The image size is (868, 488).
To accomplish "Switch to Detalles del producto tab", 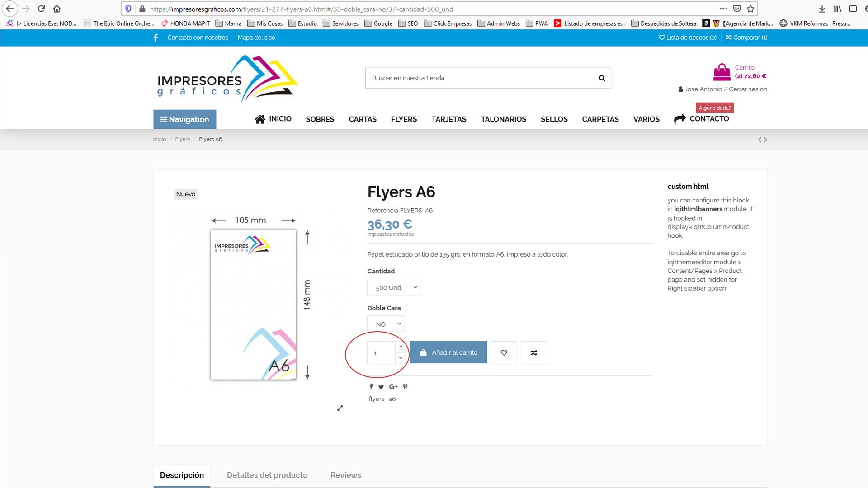I will tap(267, 475).
